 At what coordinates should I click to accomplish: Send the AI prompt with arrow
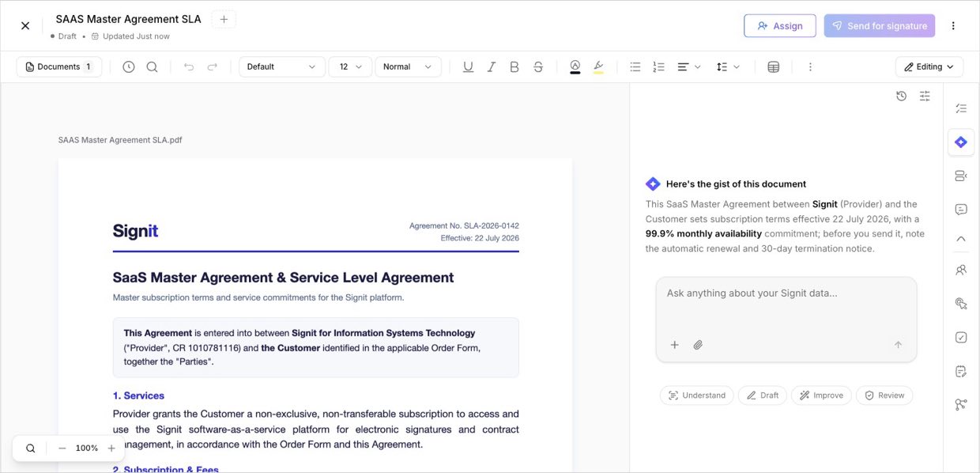(898, 345)
